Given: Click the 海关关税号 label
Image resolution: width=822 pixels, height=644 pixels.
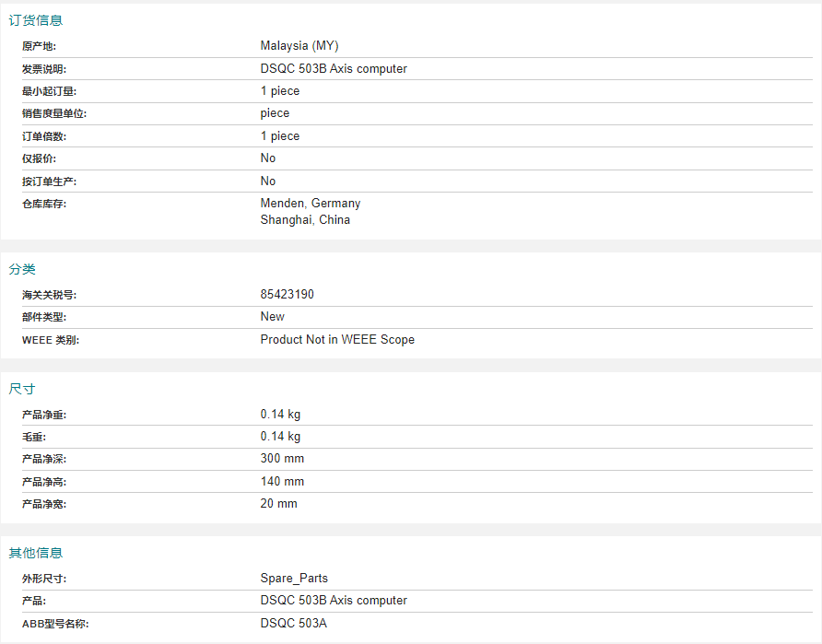Looking at the screenshot, I should 50,295.
